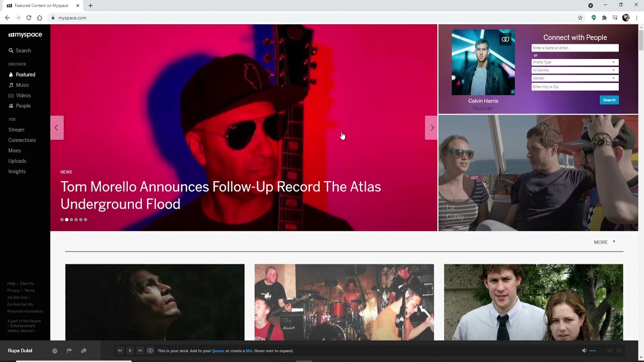Go to Featured in Discover
This screenshot has height=362, width=644.
pyautogui.click(x=22, y=74)
